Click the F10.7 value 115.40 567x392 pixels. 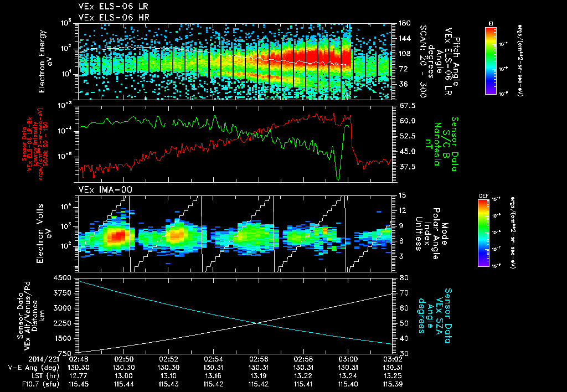(348, 384)
